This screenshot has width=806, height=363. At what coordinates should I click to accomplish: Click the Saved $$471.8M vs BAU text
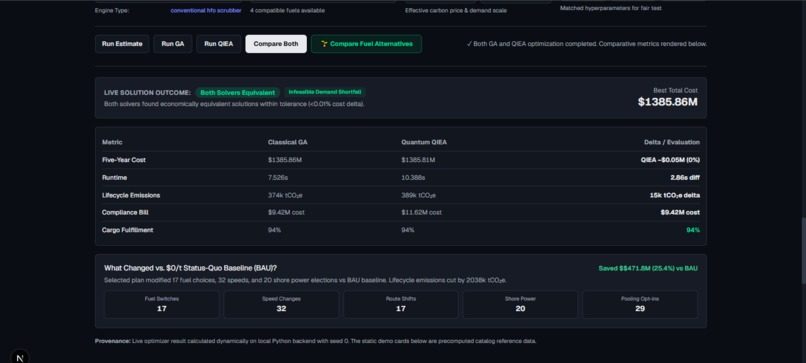tap(648, 268)
